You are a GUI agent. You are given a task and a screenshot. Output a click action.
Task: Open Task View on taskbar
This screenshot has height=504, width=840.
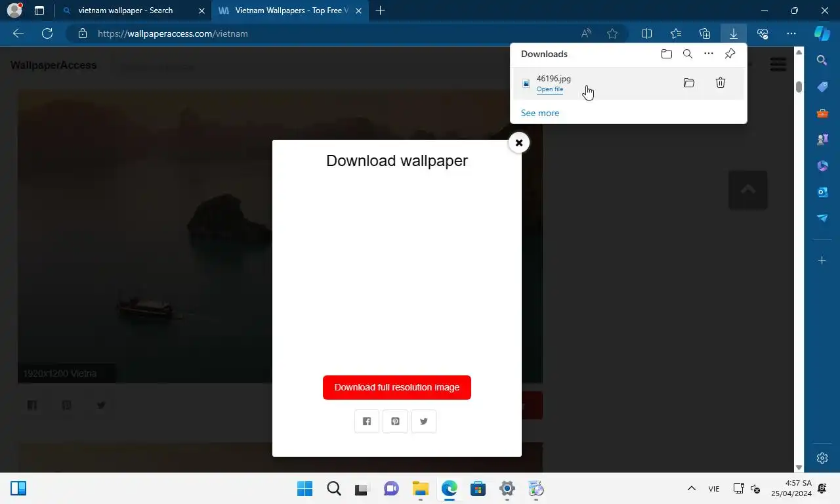click(x=362, y=489)
